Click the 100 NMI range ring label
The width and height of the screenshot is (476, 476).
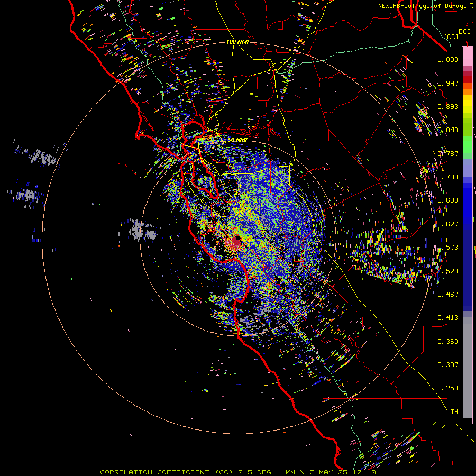pyautogui.click(x=237, y=42)
